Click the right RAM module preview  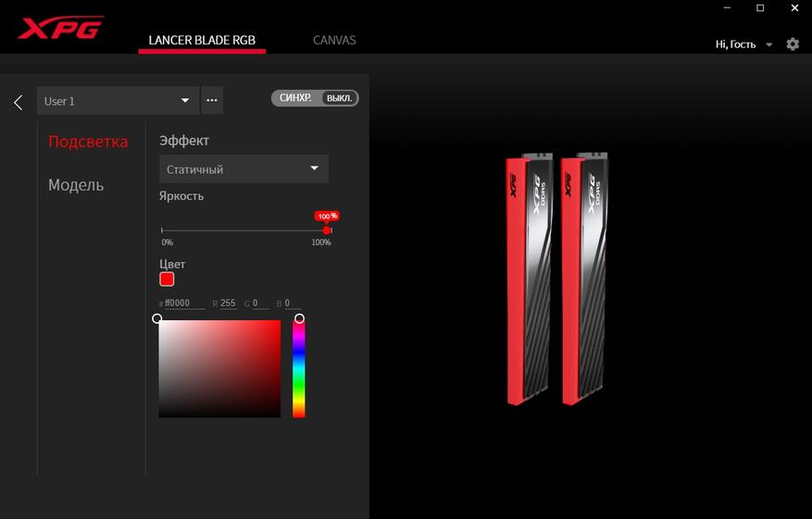pyautogui.click(x=584, y=279)
